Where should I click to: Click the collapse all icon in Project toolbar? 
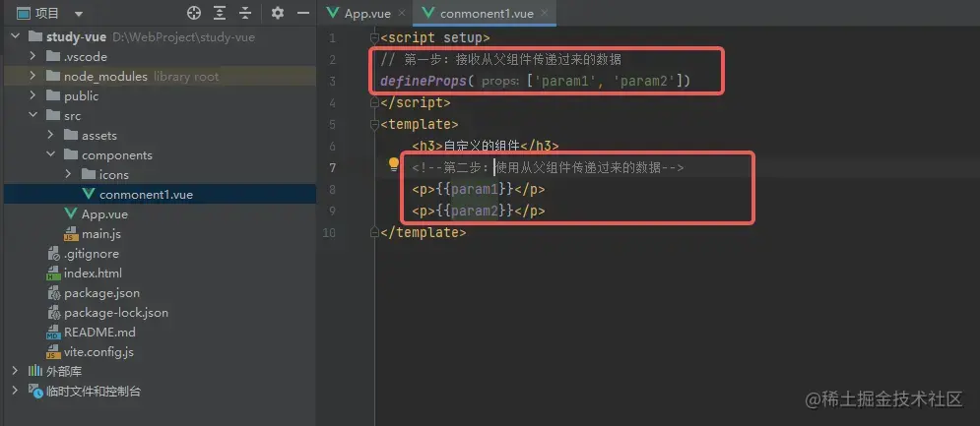245,13
